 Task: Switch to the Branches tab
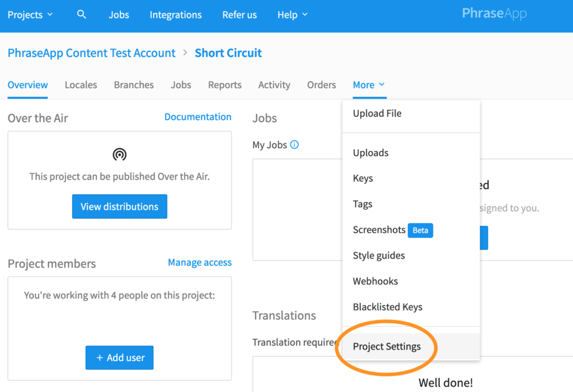point(134,85)
